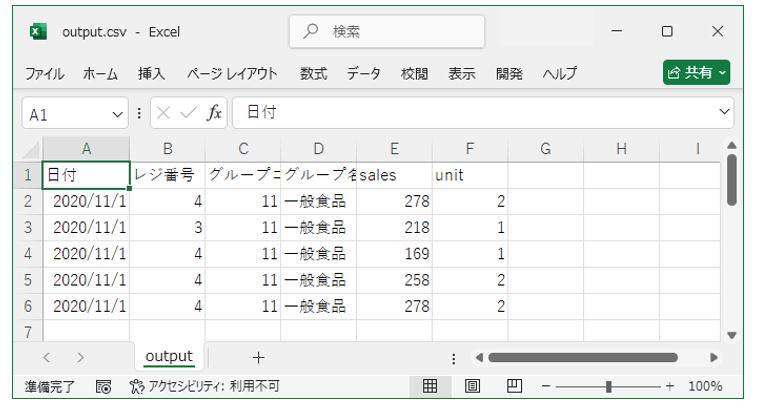This screenshot has width=759, height=411.
Task: Click the horizontal scrollbar thumb
Action: click(x=583, y=358)
